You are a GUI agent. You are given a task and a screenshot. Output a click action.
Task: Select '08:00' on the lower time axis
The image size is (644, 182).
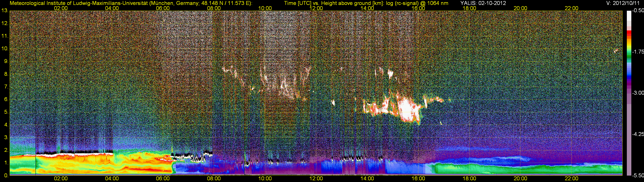(214, 179)
